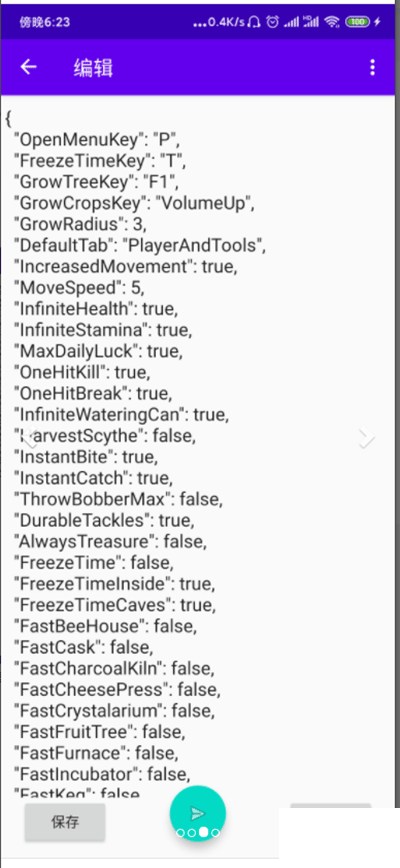Click the 编辑 title in toolbar
The width and height of the screenshot is (400, 868).
coord(93,68)
